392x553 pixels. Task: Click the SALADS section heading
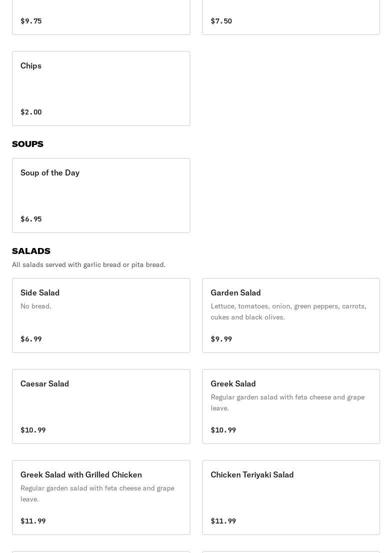[31, 251]
